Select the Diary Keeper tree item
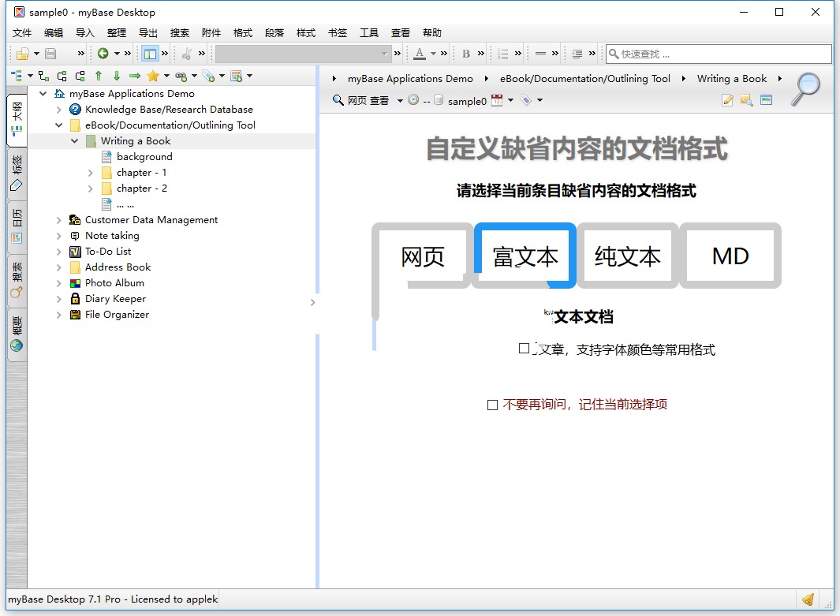This screenshot has height=616, width=840. coord(115,299)
